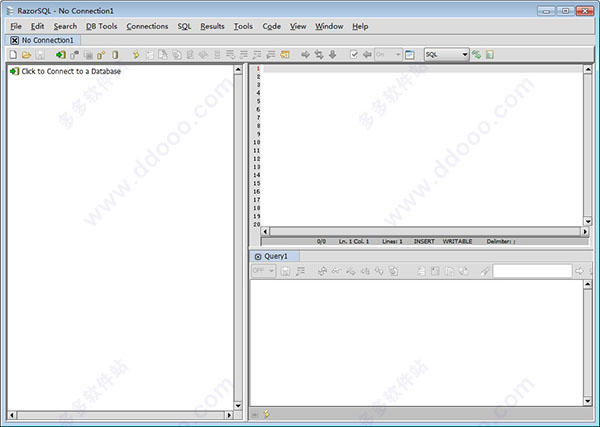Screen dimensions: 600x427
Task: Open the Results menu
Action: [x=212, y=26]
